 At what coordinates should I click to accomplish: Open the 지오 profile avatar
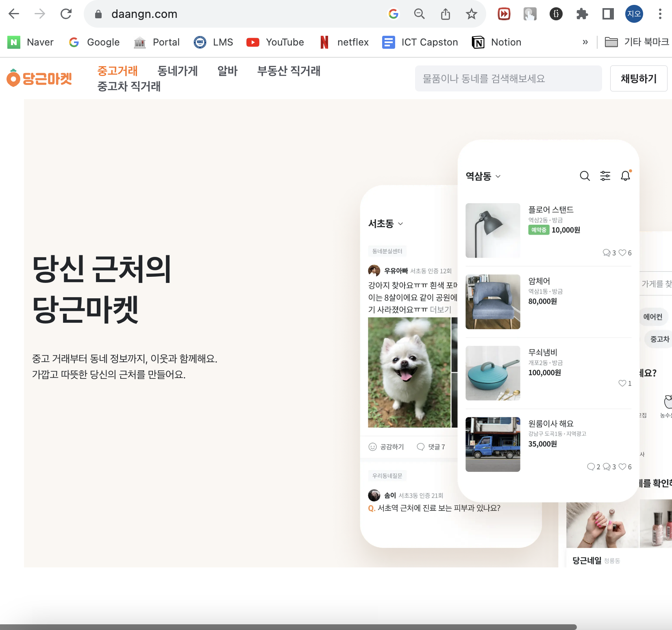coord(634,14)
